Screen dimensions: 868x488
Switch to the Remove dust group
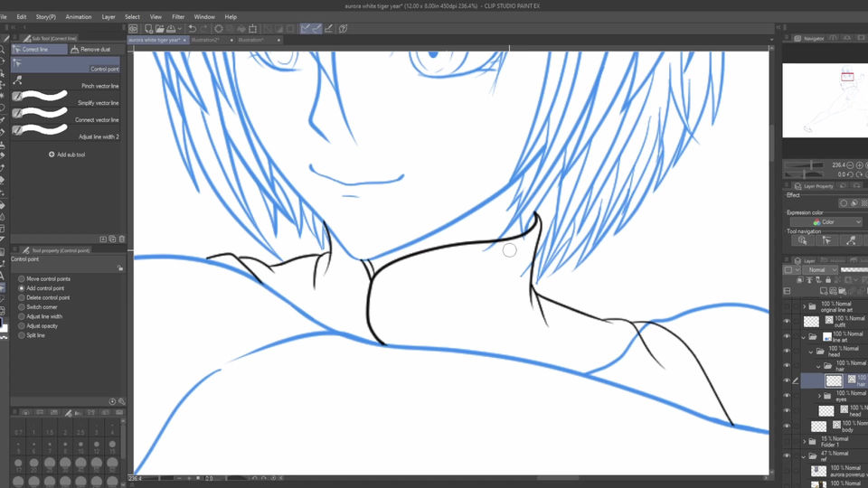[x=90, y=49]
